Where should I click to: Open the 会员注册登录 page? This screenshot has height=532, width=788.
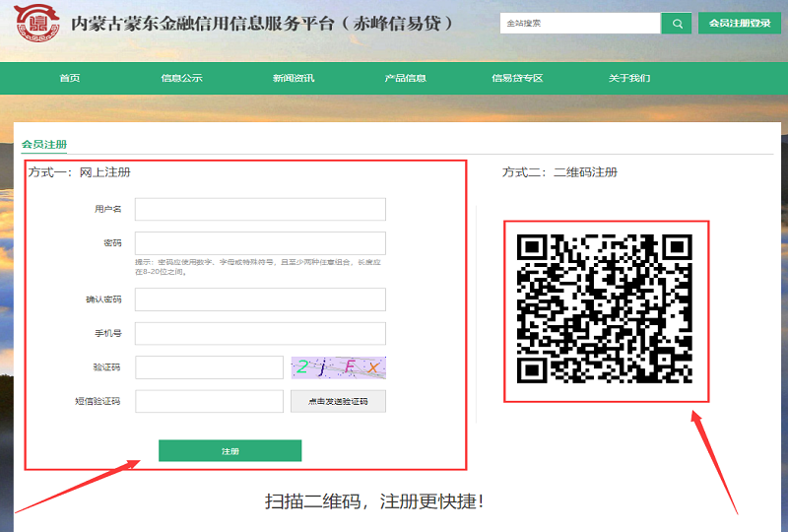(x=739, y=23)
